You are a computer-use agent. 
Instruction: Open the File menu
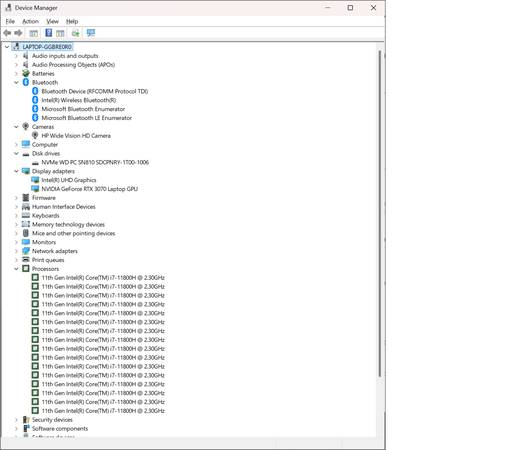point(10,21)
